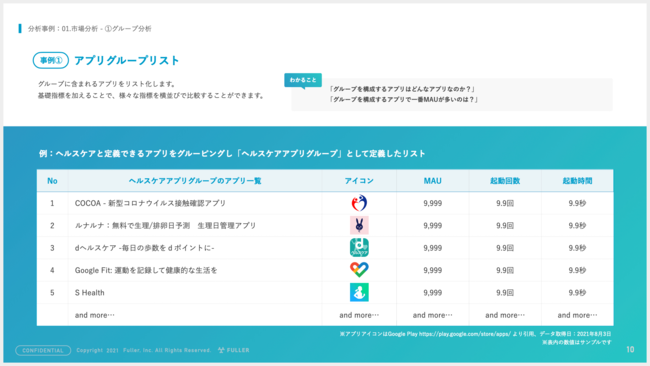Click the Fuller logo in footer
Viewport: 650px width, 366px height.
(234, 350)
